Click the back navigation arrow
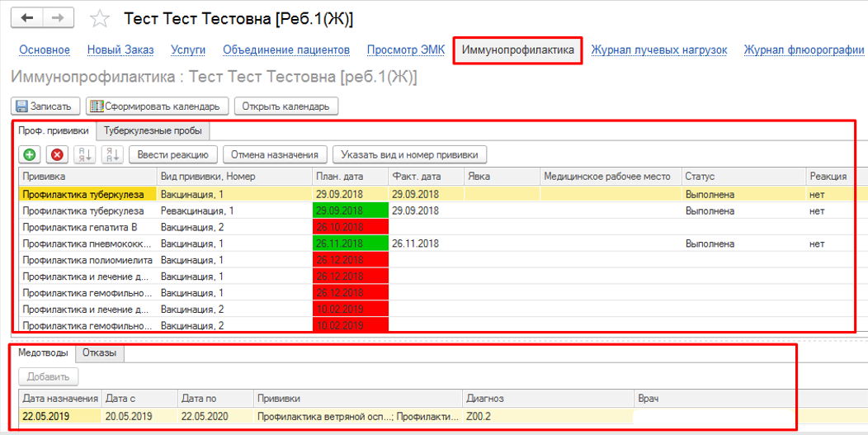The image size is (868, 435). (x=28, y=17)
